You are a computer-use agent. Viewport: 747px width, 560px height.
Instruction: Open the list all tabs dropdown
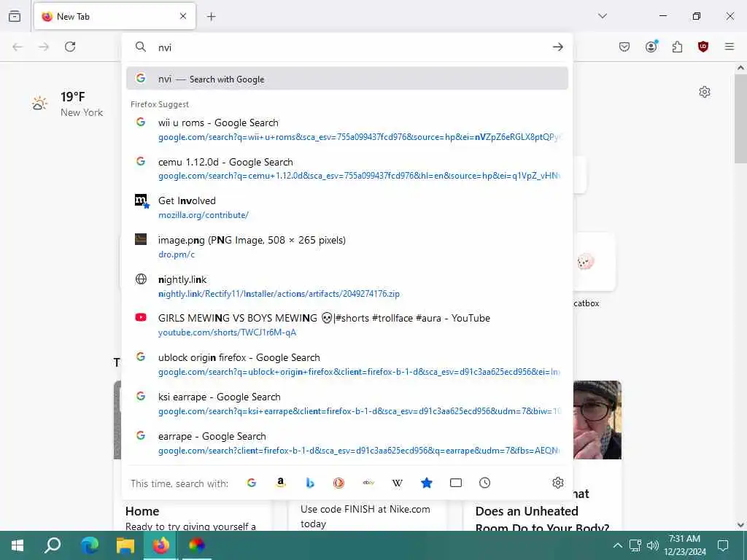[x=603, y=16]
